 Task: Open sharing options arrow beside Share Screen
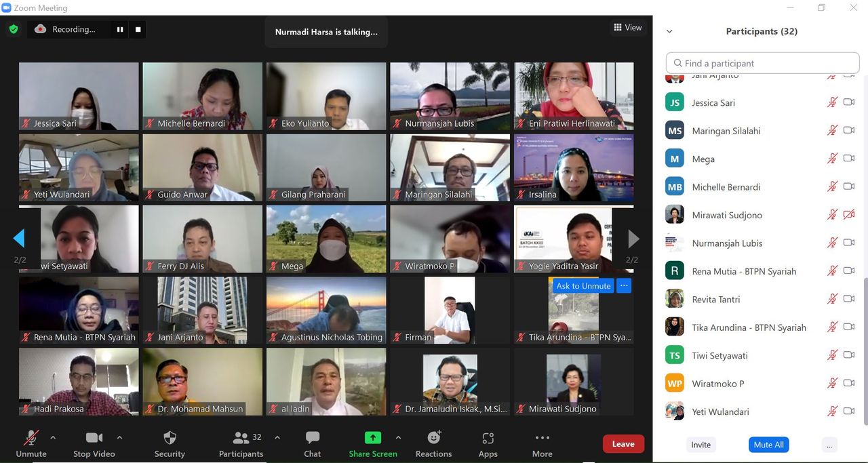coord(398,438)
